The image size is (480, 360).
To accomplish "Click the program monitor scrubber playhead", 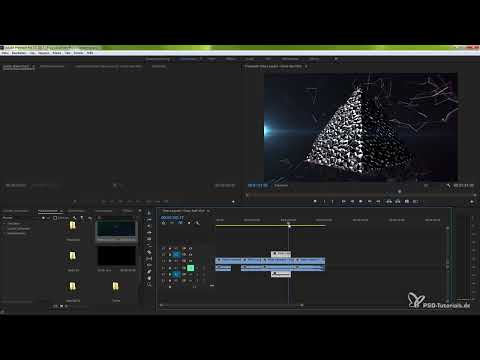I will pyautogui.click(x=399, y=191).
